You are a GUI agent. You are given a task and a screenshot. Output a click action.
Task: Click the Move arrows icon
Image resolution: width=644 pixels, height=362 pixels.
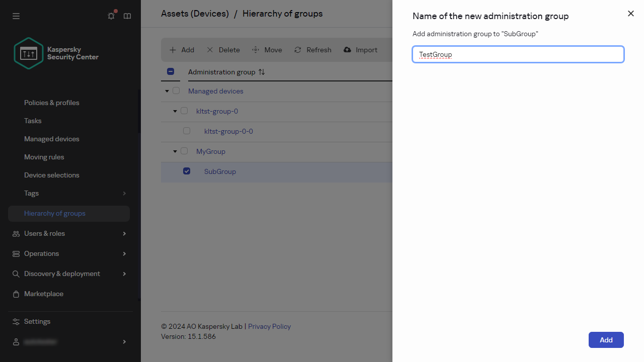tap(256, 50)
